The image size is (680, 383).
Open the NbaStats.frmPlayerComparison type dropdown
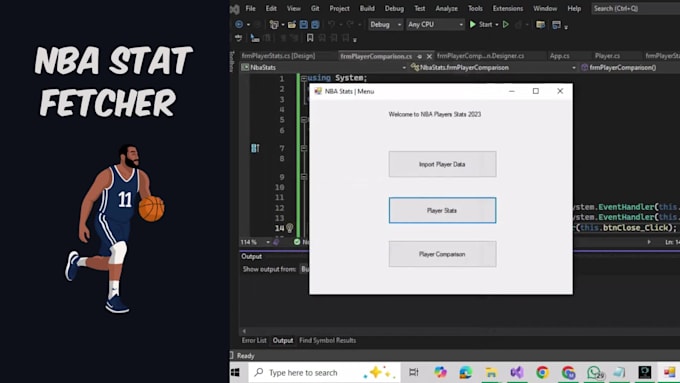[493, 67]
